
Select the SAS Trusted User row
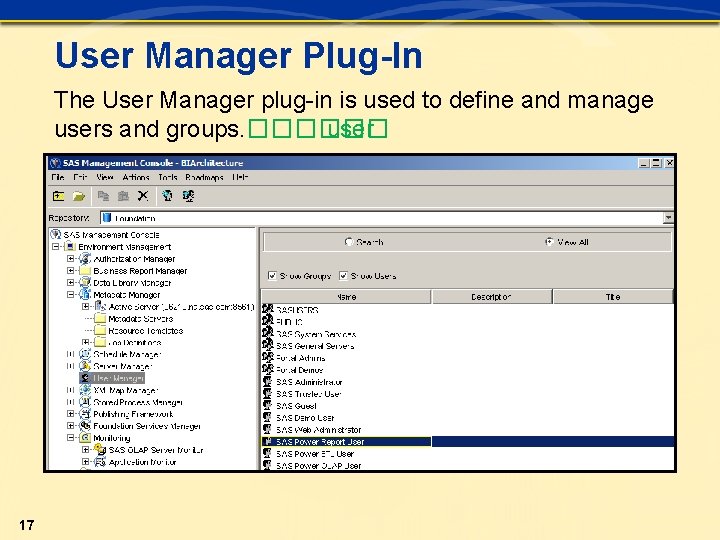click(467, 394)
